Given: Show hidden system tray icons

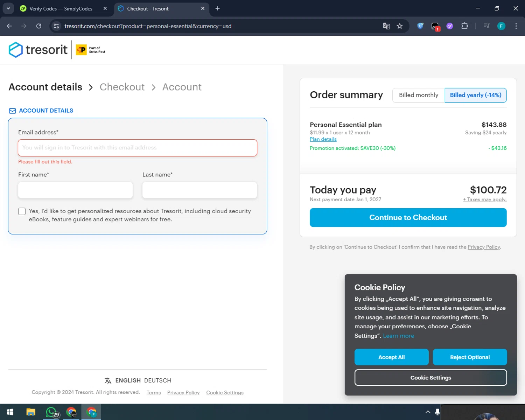Looking at the screenshot, I should click(x=428, y=412).
